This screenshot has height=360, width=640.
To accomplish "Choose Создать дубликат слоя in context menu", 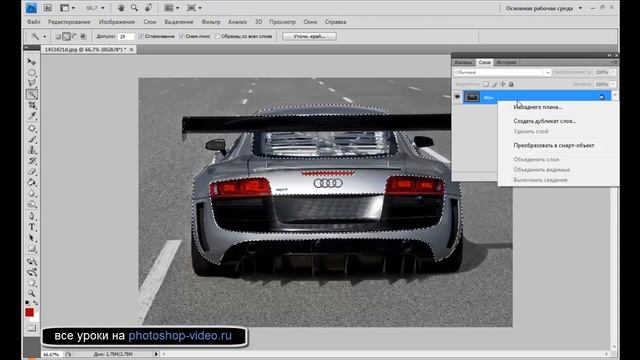I will 544,121.
